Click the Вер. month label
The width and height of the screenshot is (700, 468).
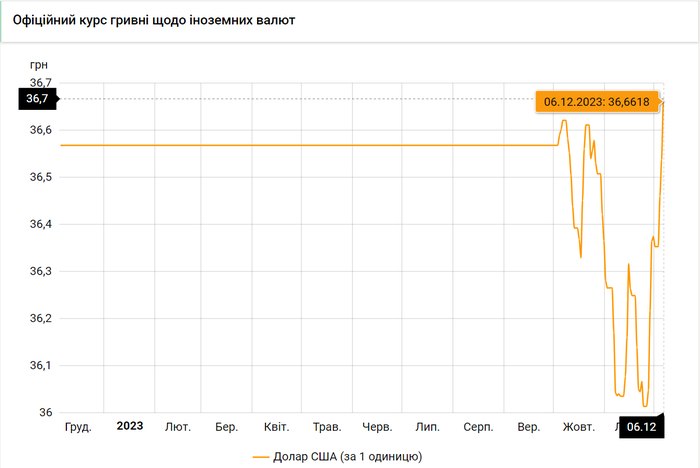coord(528,427)
